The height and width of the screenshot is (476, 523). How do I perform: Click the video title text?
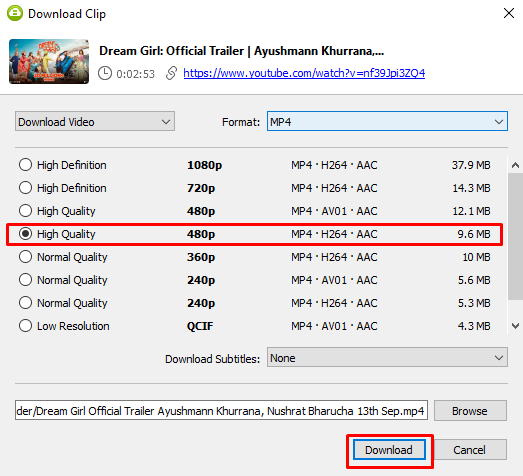(x=241, y=51)
